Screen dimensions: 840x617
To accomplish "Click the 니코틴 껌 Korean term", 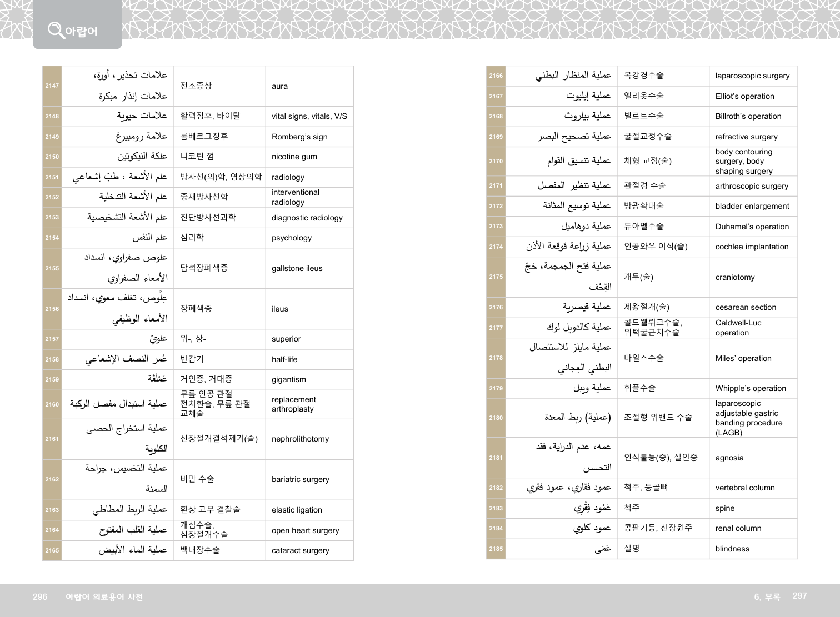I will pyautogui.click(x=197, y=157).
